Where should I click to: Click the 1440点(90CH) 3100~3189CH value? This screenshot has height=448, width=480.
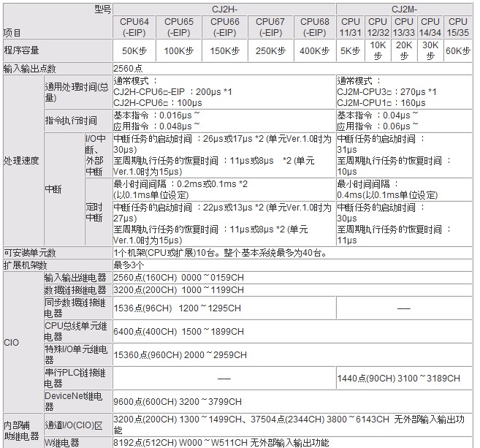point(399,378)
